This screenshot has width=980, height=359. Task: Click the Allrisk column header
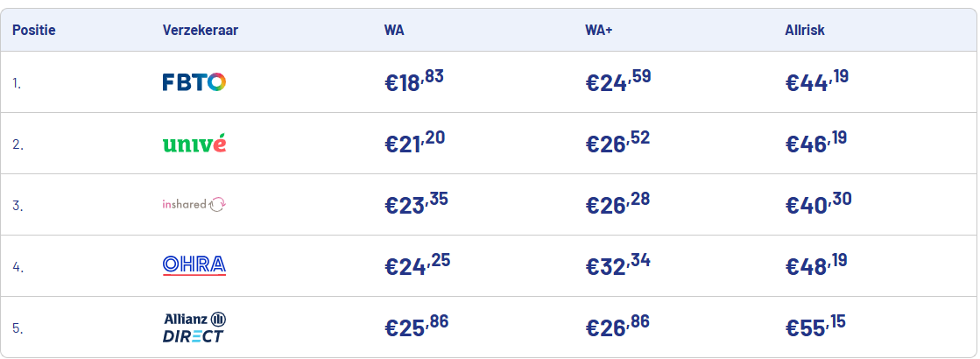tap(805, 31)
